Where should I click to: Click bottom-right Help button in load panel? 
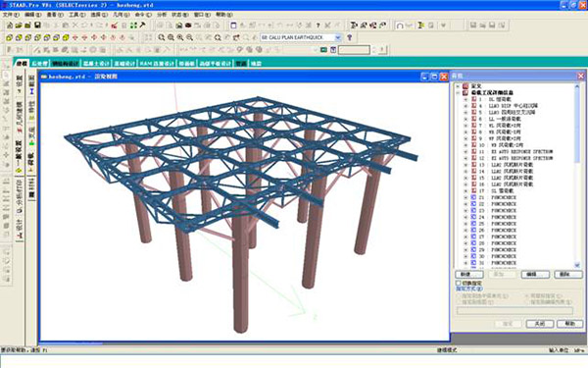pyautogui.click(x=569, y=324)
